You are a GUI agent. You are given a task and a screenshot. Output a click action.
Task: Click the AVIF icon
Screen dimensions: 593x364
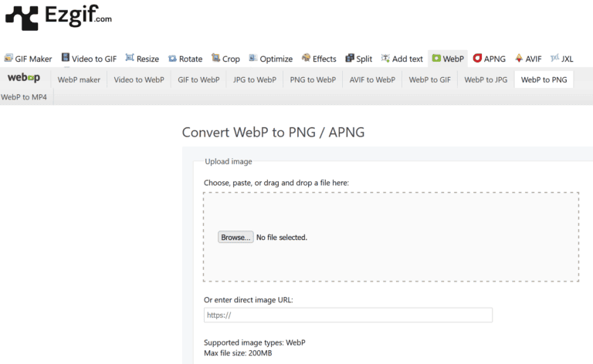[519, 58]
